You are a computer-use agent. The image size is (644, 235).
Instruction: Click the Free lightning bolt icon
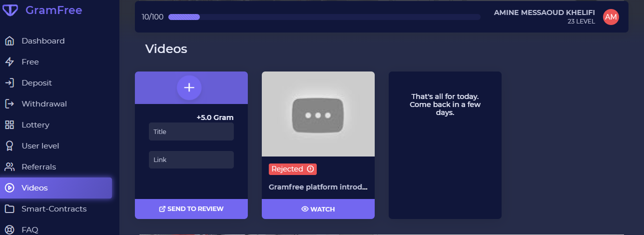point(9,62)
